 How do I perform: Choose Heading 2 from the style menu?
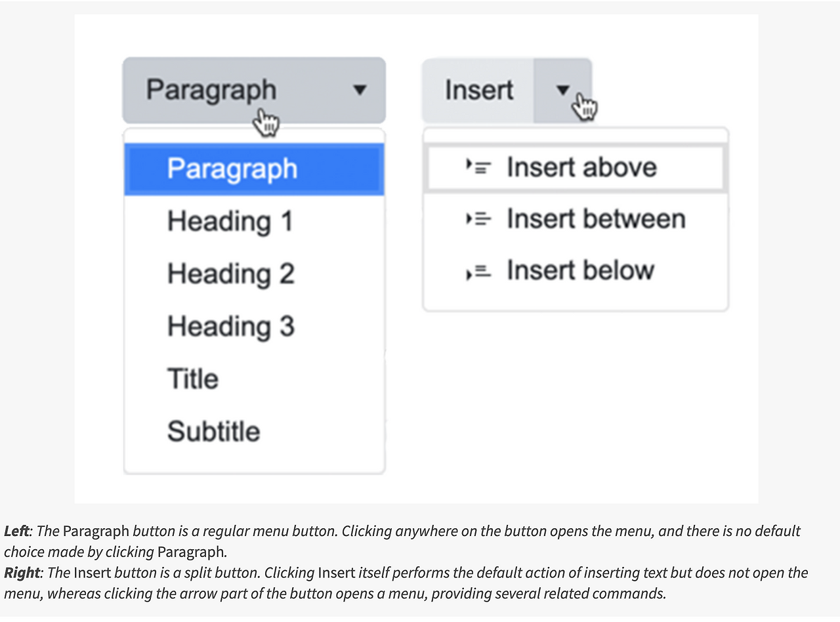point(230,274)
